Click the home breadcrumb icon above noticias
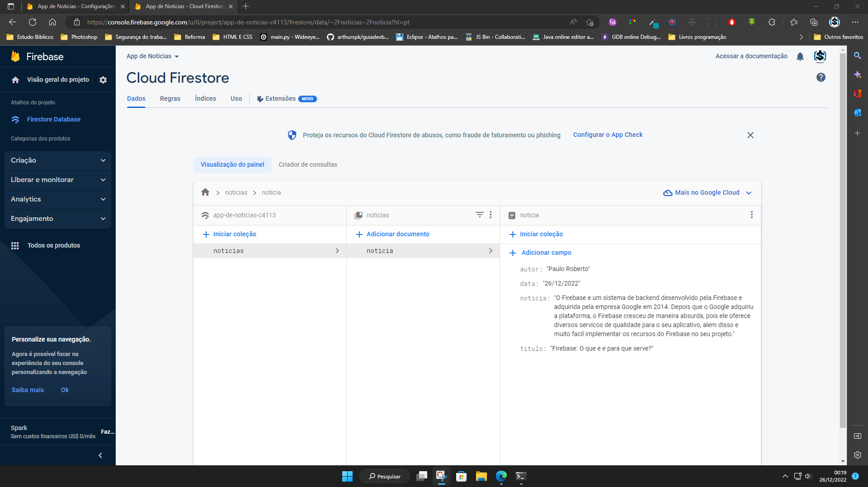This screenshot has width=868, height=487. click(205, 192)
